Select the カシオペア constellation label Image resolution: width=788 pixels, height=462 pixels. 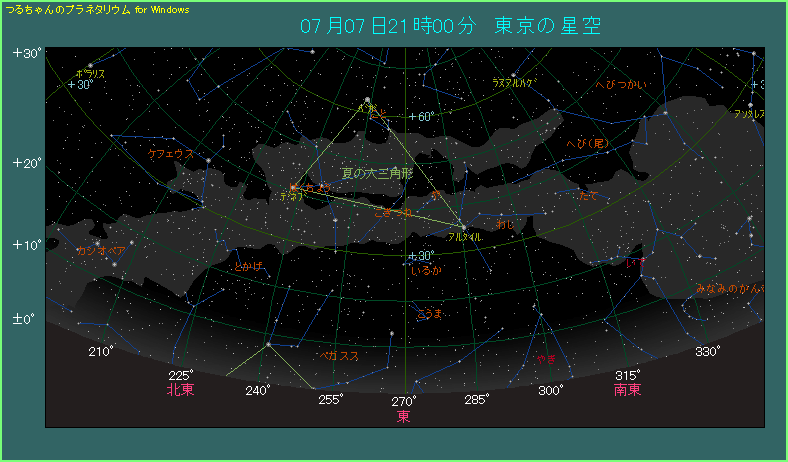(x=100, y=250)
